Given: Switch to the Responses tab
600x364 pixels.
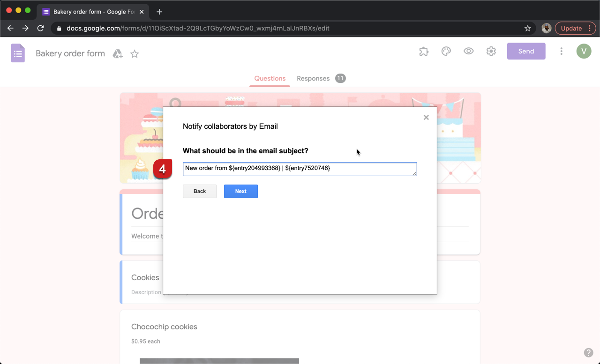Looking at the screenshot, I should pyautogui.click(x=313, y=78).
